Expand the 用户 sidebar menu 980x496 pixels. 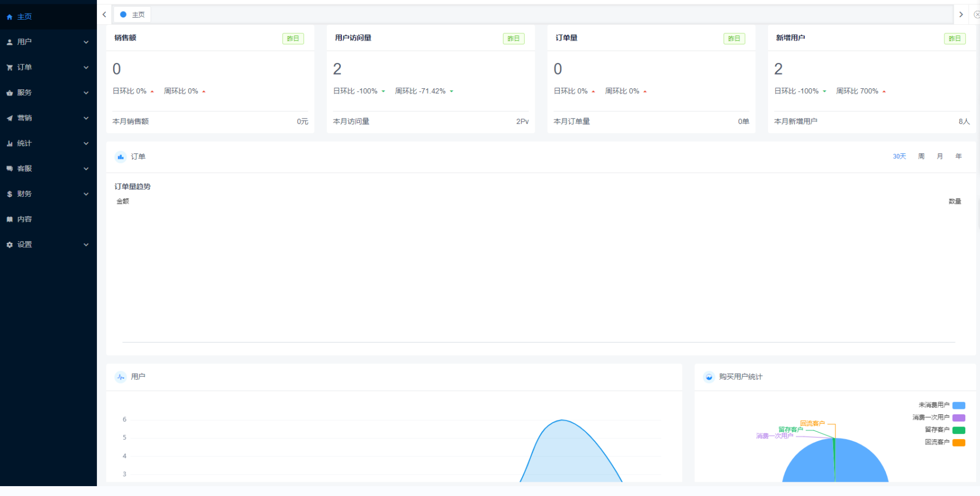pyautogui.click(x=48, y=42)
